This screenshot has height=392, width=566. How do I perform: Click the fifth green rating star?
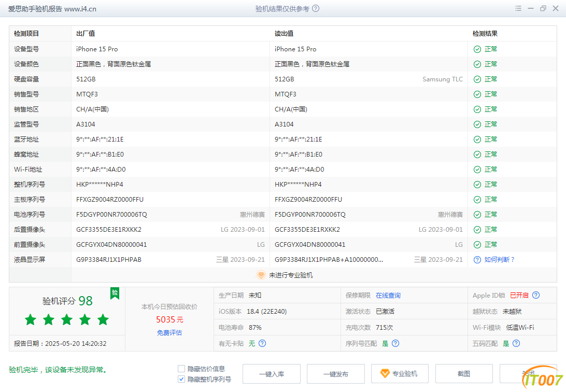coord(103,319)
